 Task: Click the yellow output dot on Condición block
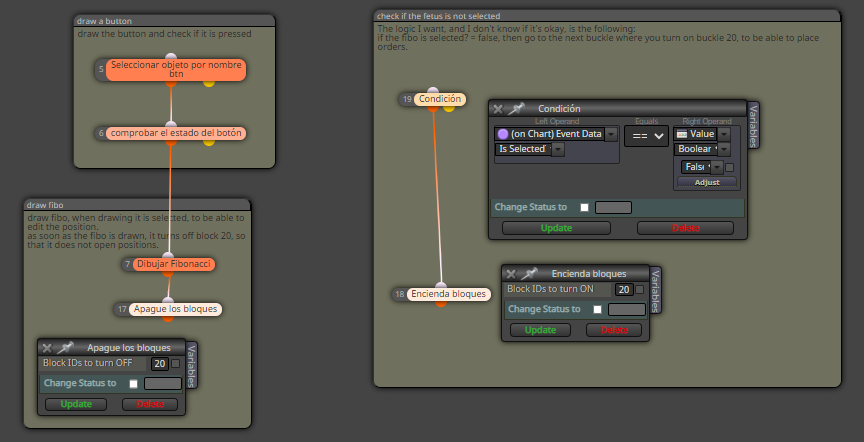click(449, 108)
